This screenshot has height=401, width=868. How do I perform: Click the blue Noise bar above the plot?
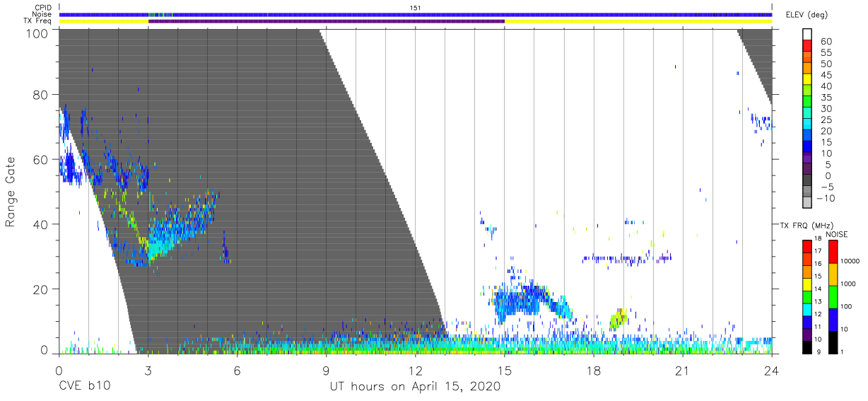(x=416, y=14)
